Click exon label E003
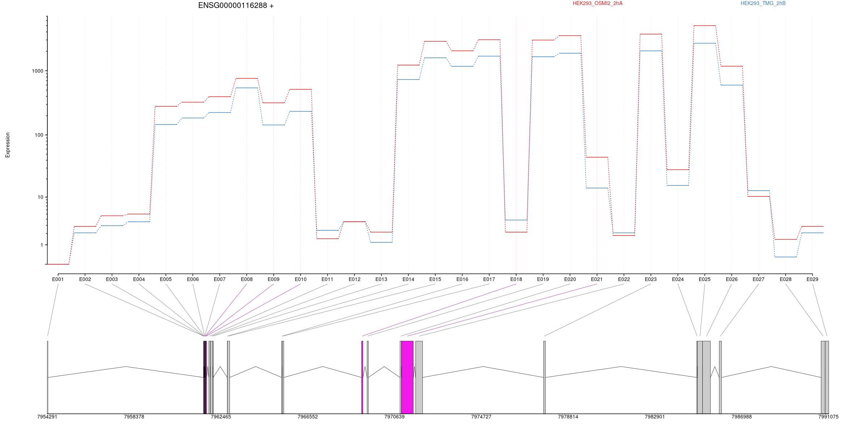This screenshot has width=868, height=434. [112, 279]
